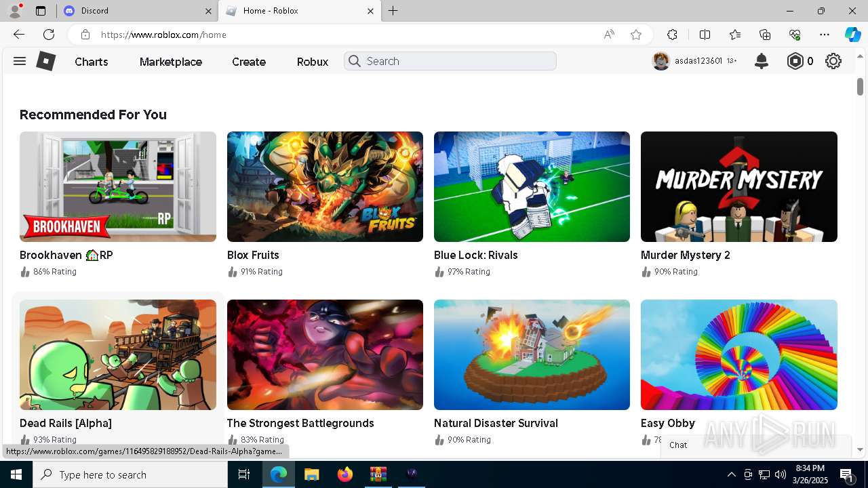Open the Natural Disaster Survival thumbnail
The image size is (868, 488).
pyautogui.click(x=532, y=354)
